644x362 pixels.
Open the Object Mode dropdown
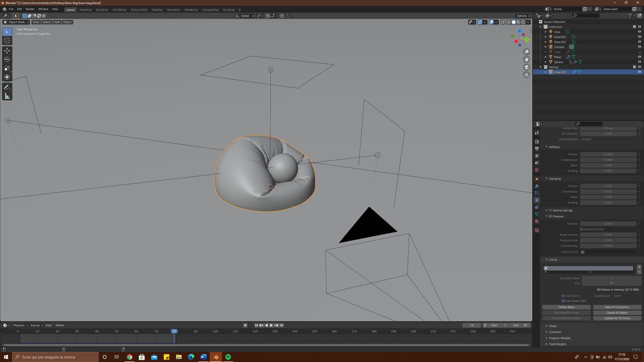click(16, 22)
